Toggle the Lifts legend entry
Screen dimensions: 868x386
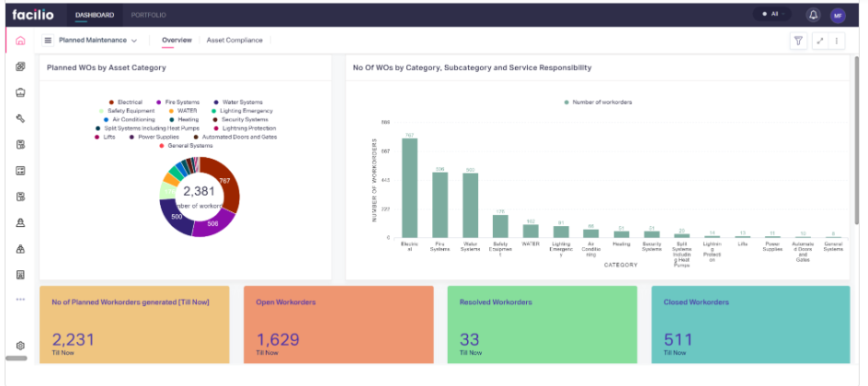[x=105, y=137]
